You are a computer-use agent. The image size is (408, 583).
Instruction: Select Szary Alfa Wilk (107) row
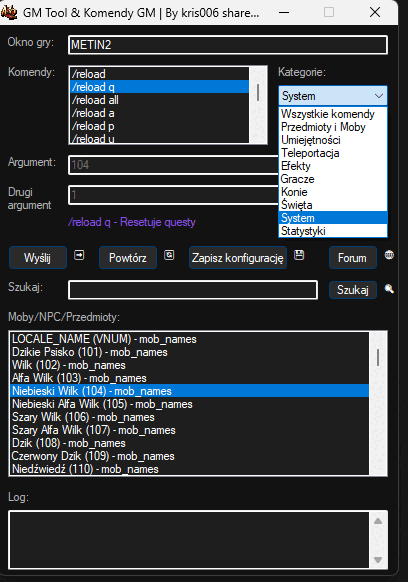[190, 430]
